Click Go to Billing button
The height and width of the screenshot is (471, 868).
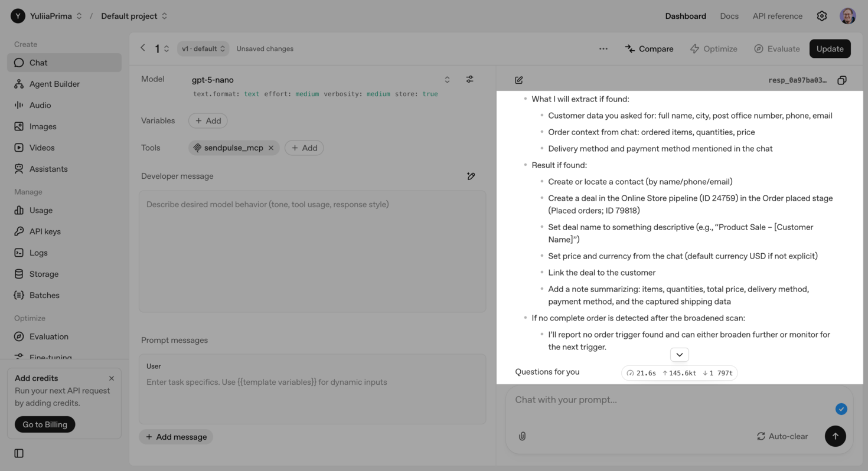pos(45,424)
